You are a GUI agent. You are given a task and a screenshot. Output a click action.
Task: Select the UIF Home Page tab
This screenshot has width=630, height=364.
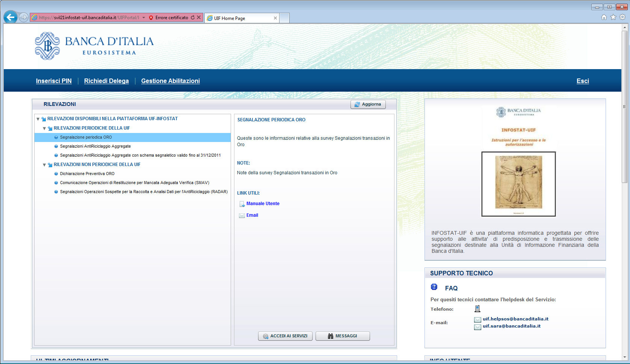(x=242, y=18)
